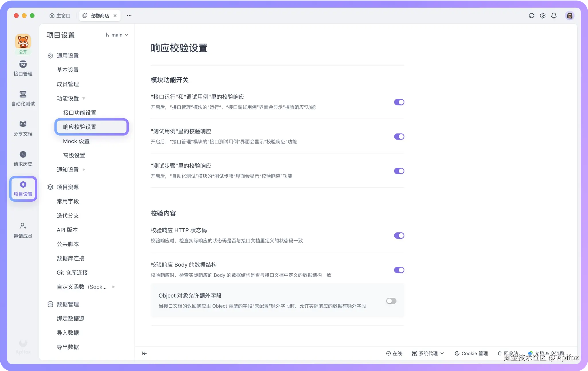Click the notifications bell icon
This screenshot has height=371, width=588.
554,16
